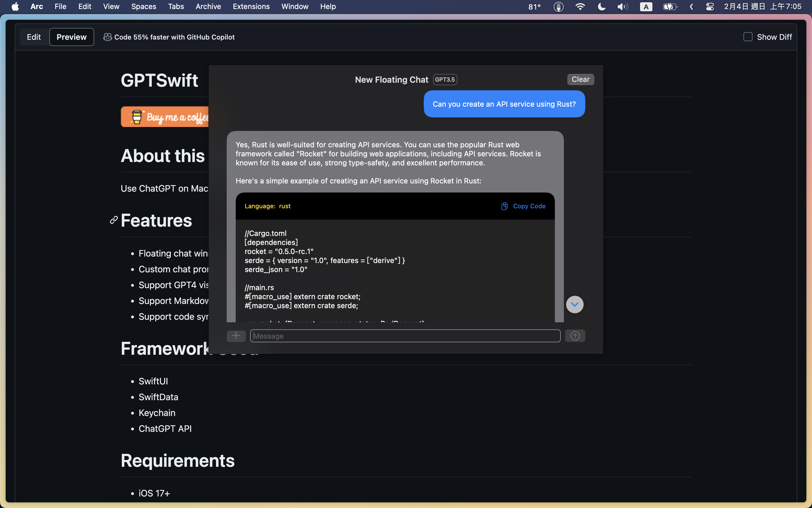The height and width of the screenshot is (508, 812).
Task: Click the SwiftUI list item
Action: pos(153,381)
